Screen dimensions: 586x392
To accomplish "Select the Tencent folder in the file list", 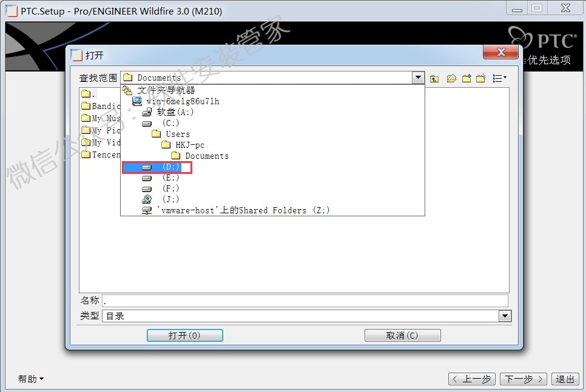I will [x=102, y=154].
